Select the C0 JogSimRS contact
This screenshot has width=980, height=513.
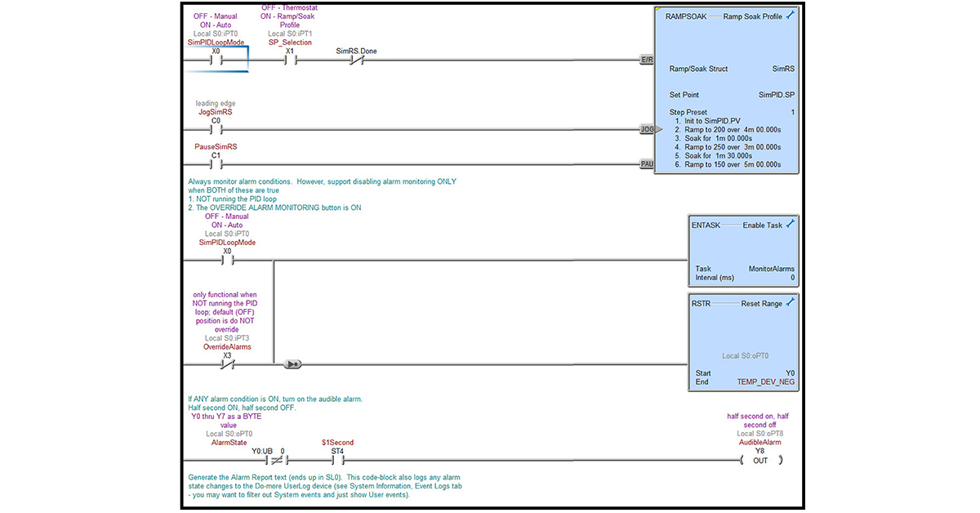tap(216, 129)
